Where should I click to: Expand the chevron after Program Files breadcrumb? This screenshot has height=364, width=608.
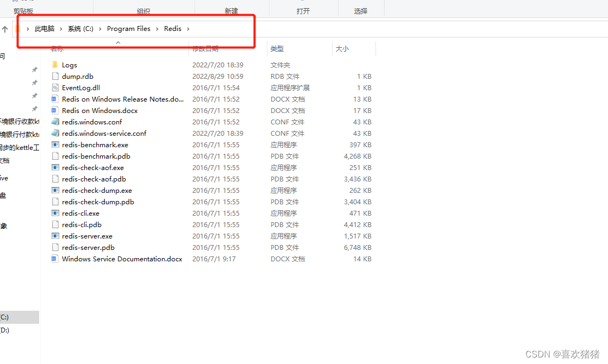click(x=157, y=29)
